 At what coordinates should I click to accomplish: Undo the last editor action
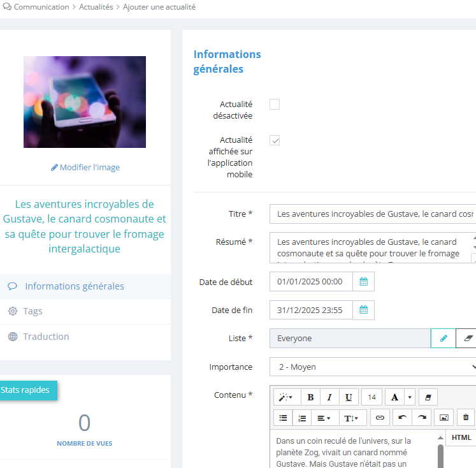(x=402, y=418)
